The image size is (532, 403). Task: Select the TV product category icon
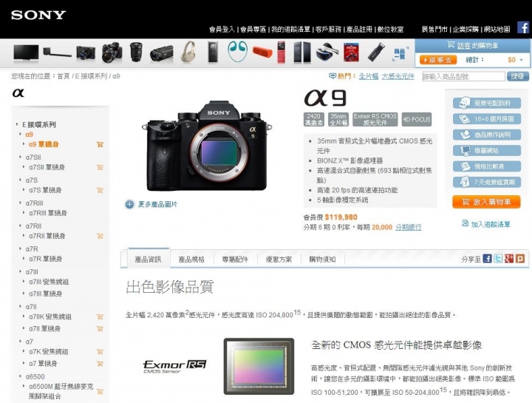pyautogui.click(x=26, y=53)
